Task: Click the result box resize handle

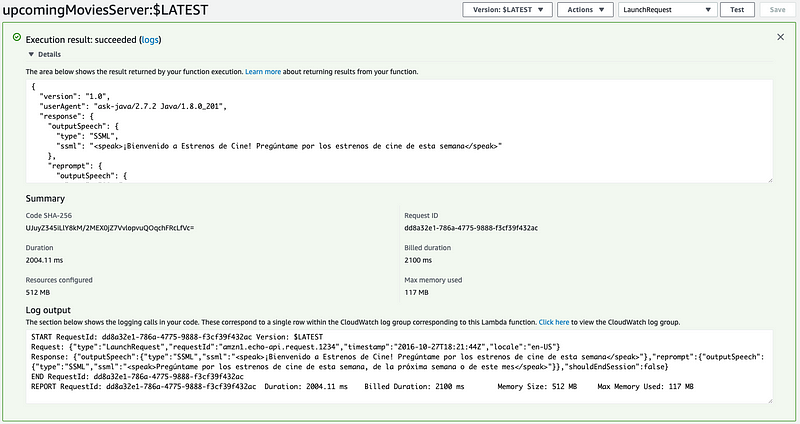Action: pyautogui.click(x=769, y=179)
